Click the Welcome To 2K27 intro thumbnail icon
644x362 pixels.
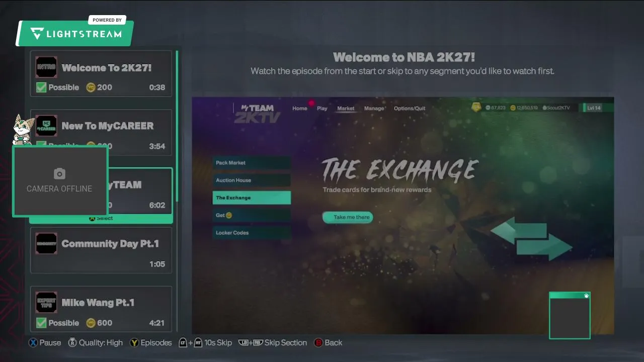coord(46,67)
